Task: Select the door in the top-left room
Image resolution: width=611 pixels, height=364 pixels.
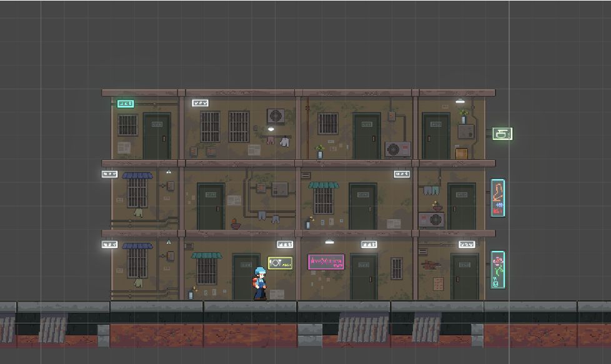Action: click(x=157, y=136)
